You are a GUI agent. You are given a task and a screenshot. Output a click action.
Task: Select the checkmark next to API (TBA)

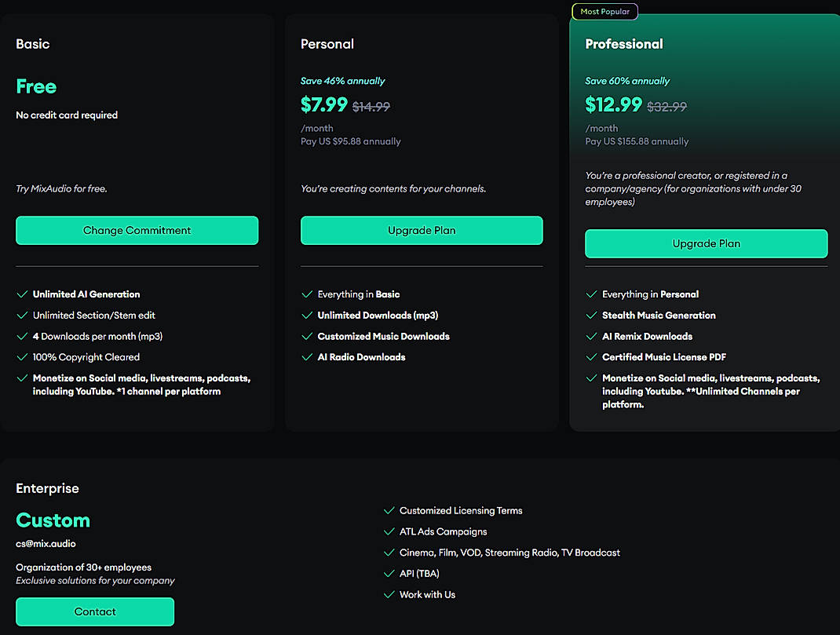click(x=389, y=573)
